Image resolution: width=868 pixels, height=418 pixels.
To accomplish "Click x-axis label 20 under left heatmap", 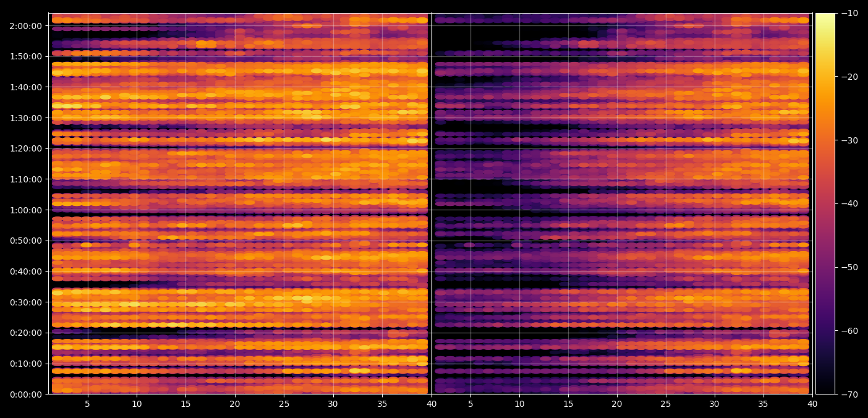I will [x=235, y=404].
